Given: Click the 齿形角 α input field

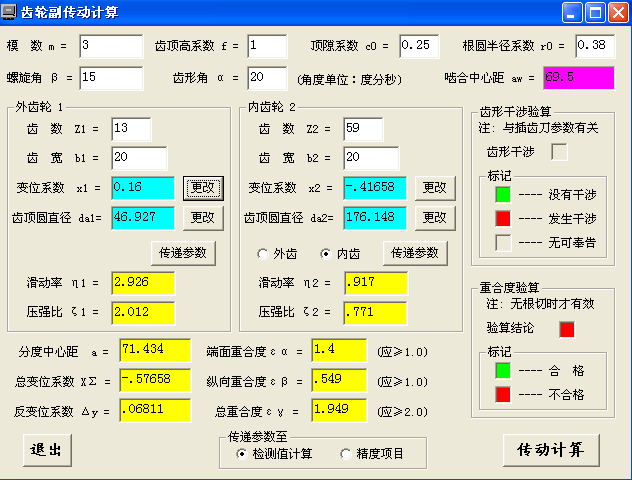Looking at the screenshot, I should pyautogui.click(x=267, y=78).
